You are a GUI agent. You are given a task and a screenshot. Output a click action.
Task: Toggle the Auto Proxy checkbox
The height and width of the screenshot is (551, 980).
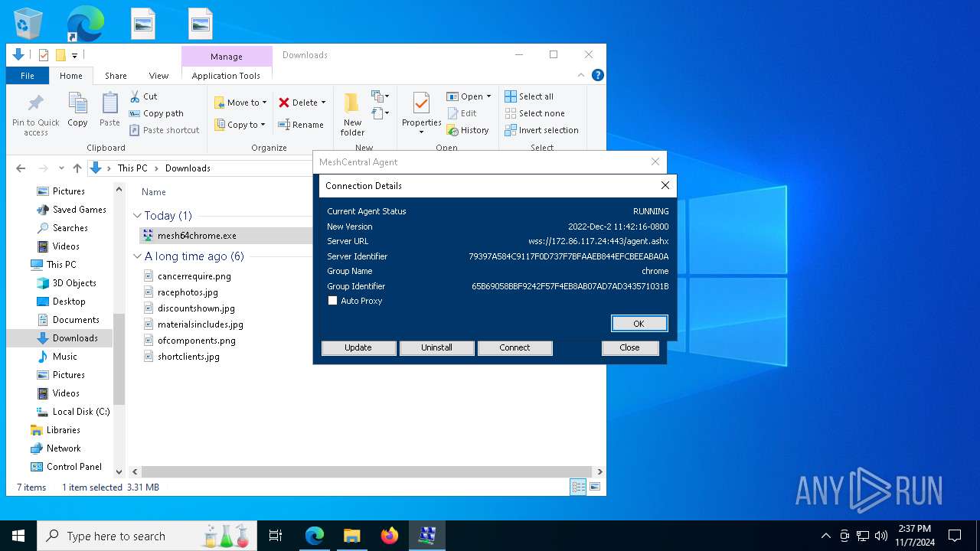pos(332,301)
